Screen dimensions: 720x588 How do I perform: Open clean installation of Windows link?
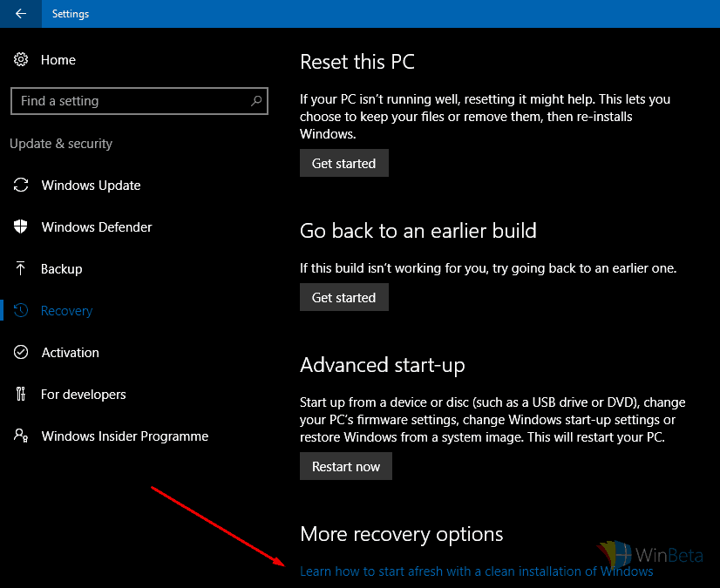pyautogui.click(x=476, y=571)
